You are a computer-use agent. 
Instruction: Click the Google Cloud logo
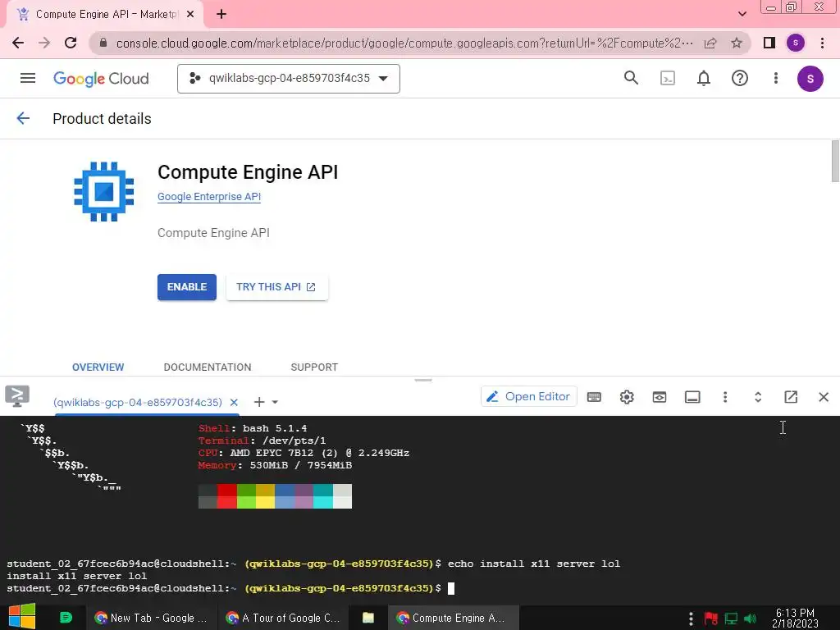point(101,79)
